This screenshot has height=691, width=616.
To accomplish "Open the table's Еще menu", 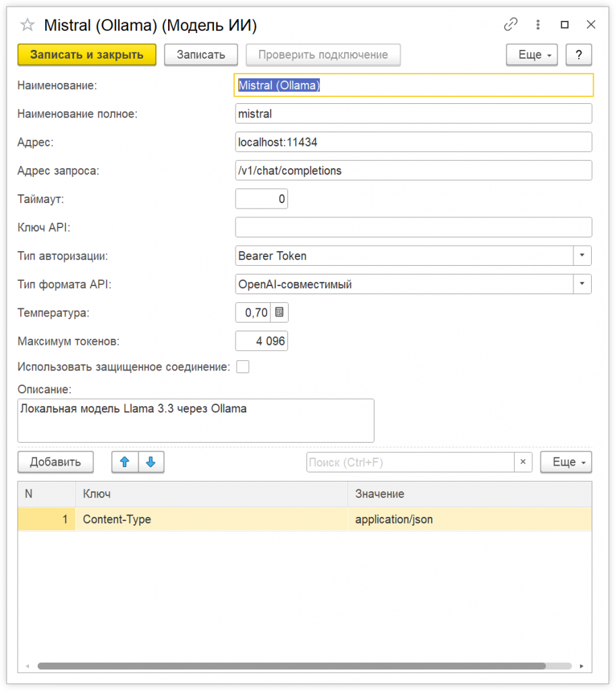I will [565, 462].
